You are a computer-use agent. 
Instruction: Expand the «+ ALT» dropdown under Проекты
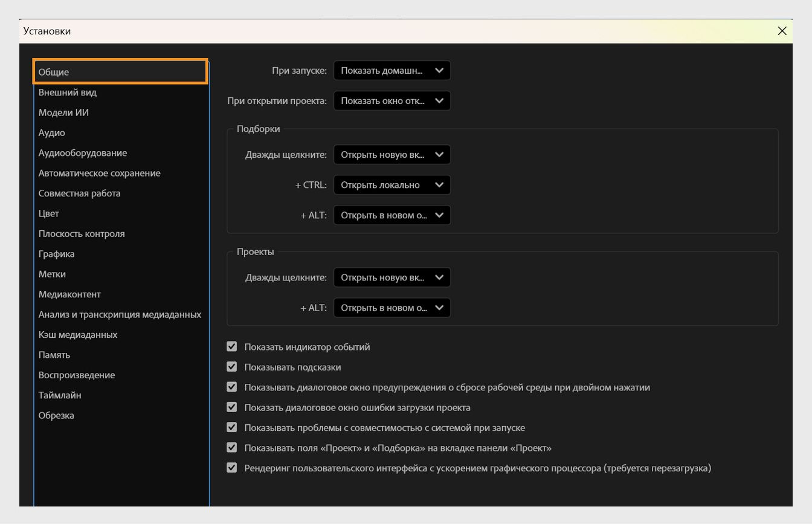(392, 308)
